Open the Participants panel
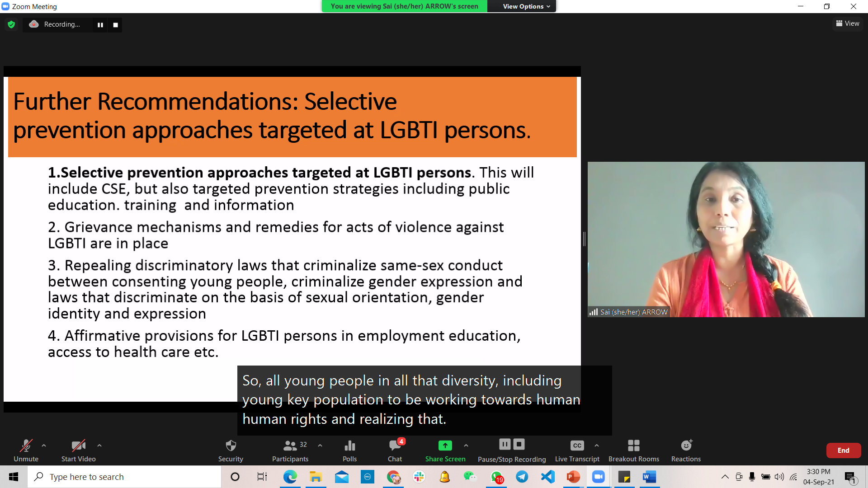This screenshot has height=488, width=868. (x=290, y=450)
